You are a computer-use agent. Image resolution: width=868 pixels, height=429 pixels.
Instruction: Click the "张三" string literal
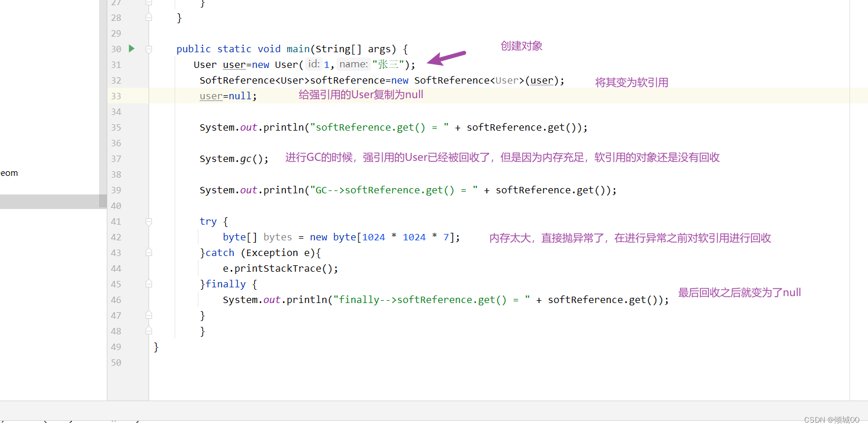388,64
